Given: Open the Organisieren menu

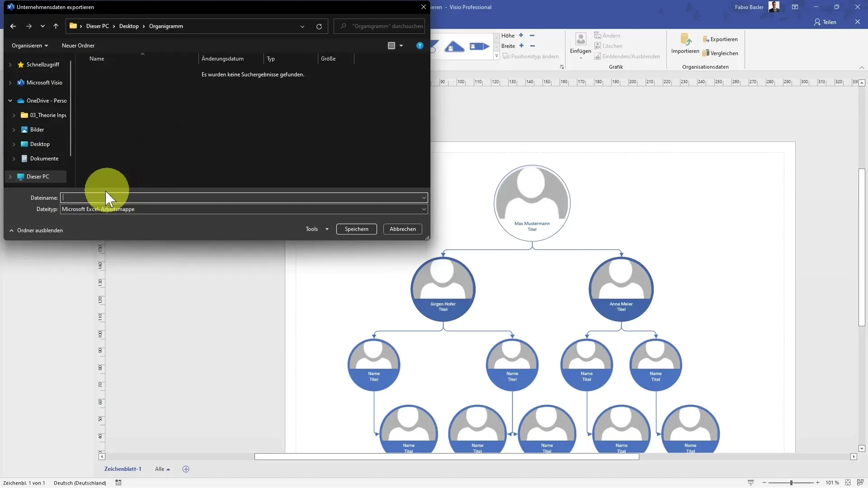Looking at the screenshot, I should pyautogui.click(x=30, y=46).
